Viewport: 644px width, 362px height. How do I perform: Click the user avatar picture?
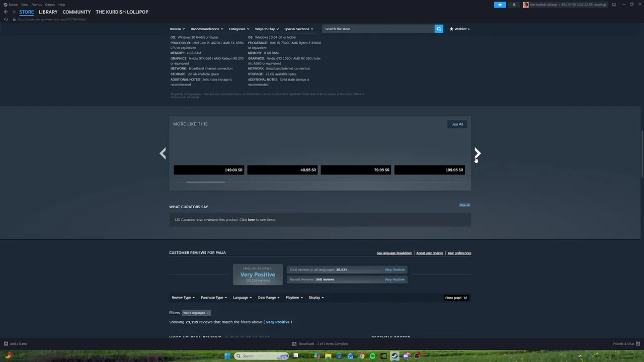click(526, 5)
